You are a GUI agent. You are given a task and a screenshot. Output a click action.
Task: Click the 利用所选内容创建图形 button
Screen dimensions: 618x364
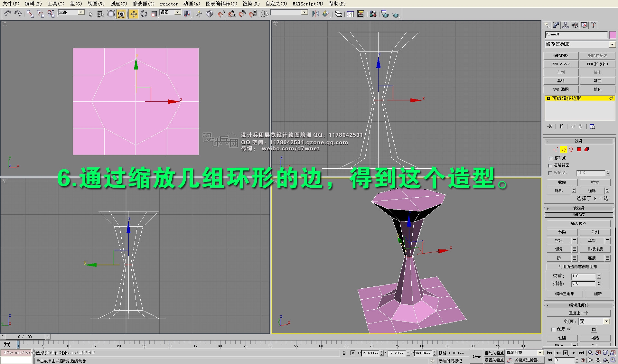[578, 267]
